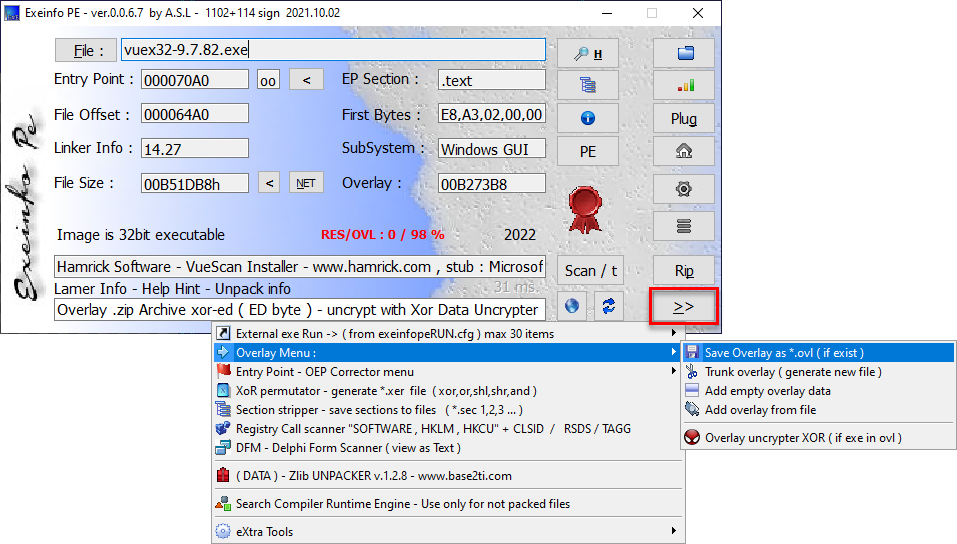
Task: Click the Overlay .zip Archive xor-ed info field
Action: (300, 310)
